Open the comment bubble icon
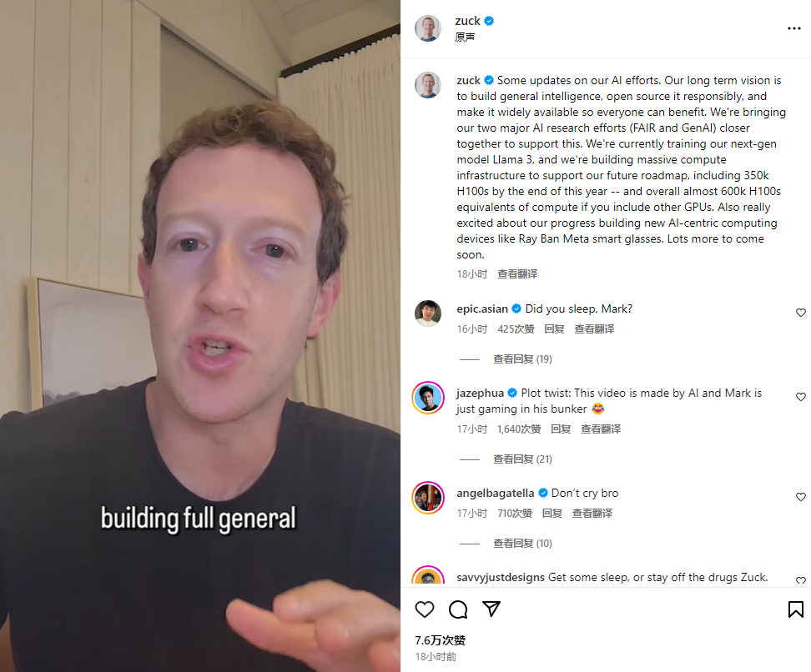811x672 pixels. point(458,609)
